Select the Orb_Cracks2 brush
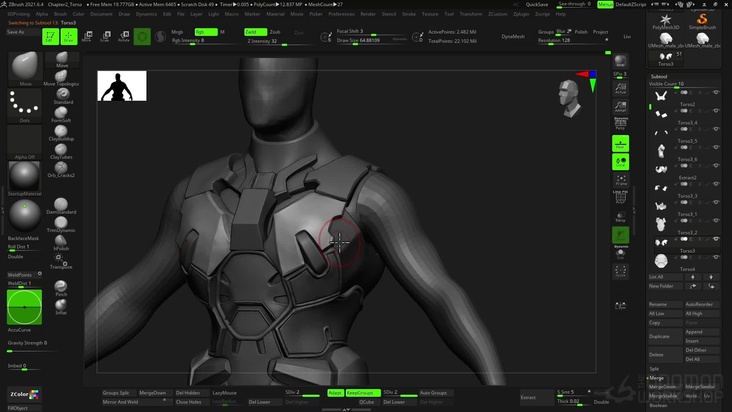The width and height of the screenshot is (732, 412). pyautogui.click(x=61, y=169)
